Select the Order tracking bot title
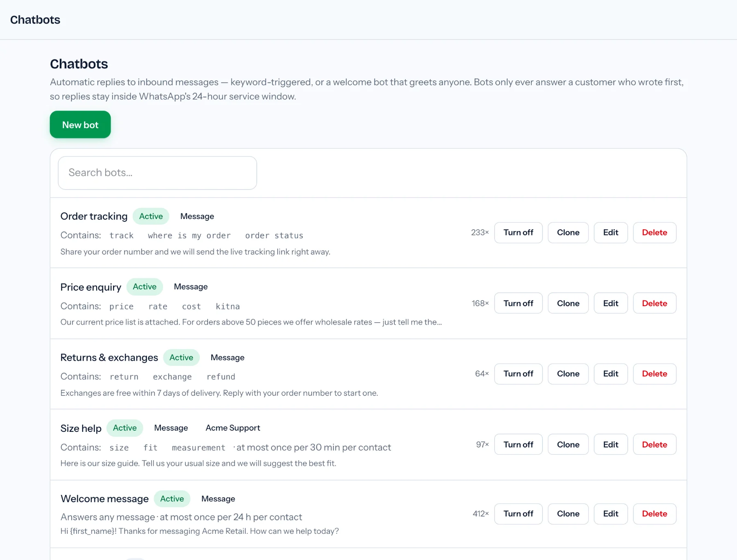737x560 pixels. click(x=94, y=216)
